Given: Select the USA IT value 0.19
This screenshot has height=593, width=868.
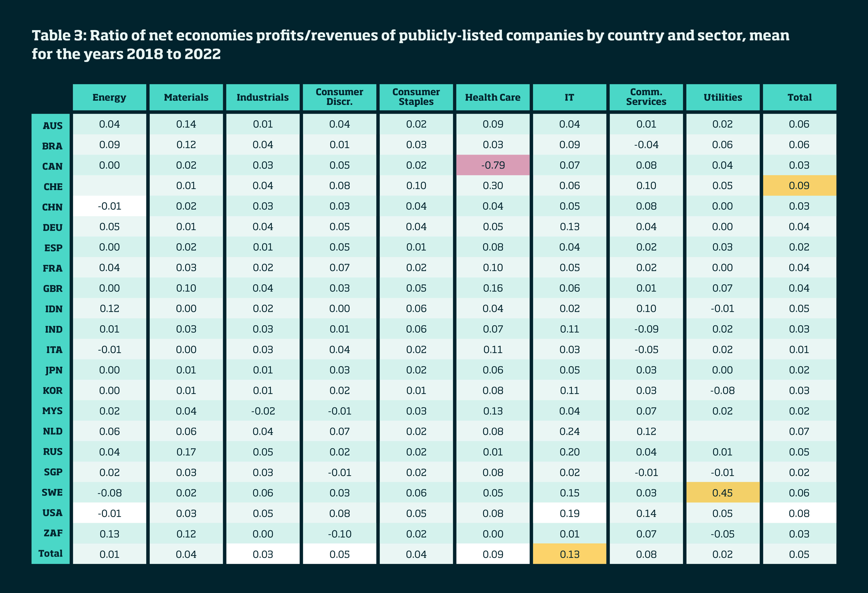Looking at the screenshot, I should click(x=570, y=514).
